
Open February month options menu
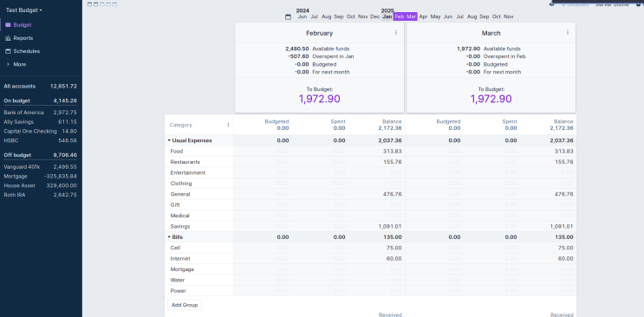click(x=396, y=32)
